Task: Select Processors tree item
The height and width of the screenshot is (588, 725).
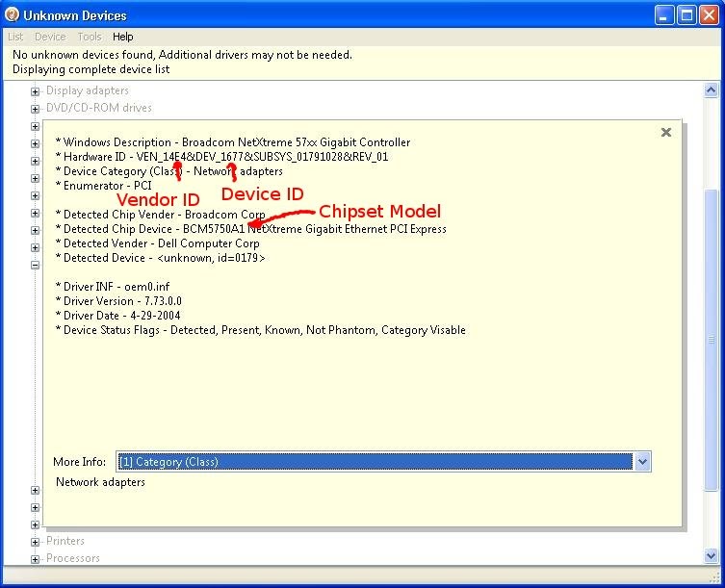Action: (73, 558)
